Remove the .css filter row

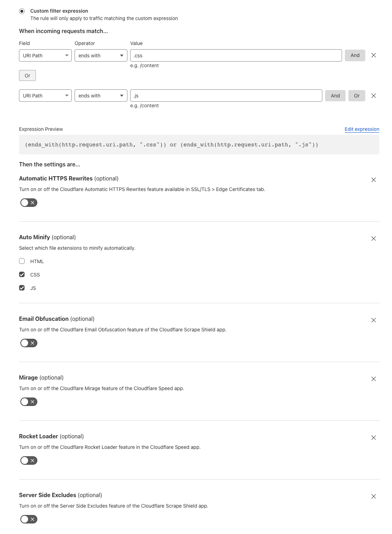pos(374,55)
